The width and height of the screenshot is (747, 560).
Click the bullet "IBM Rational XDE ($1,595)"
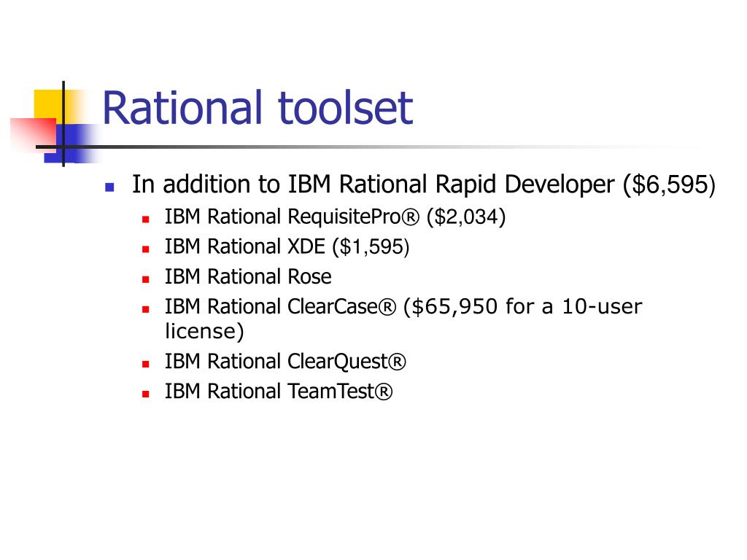pyautogui.click(x=287, y=246)
